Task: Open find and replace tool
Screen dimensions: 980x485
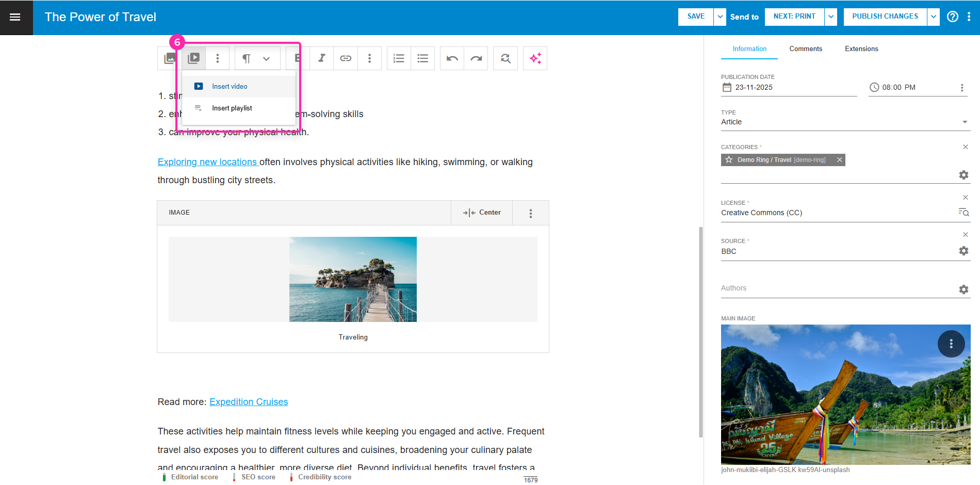Action: click(x=505, y=58)
